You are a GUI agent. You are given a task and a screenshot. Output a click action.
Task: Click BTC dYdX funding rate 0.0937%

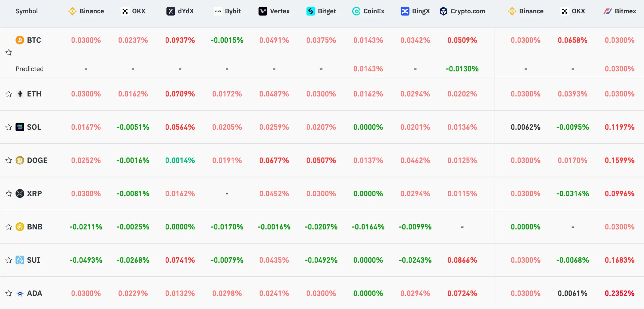pyautogui.click(x=180, y=40)
